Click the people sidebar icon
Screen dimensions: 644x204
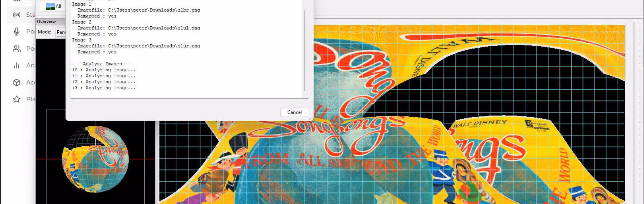tap(17, 49)
